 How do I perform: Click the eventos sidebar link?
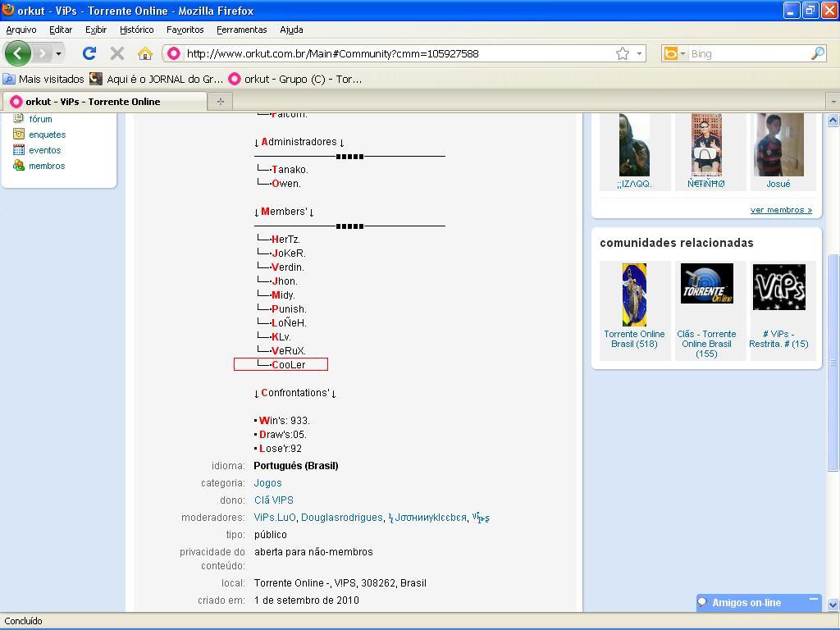pyautogui.click(x=44, y=150)
